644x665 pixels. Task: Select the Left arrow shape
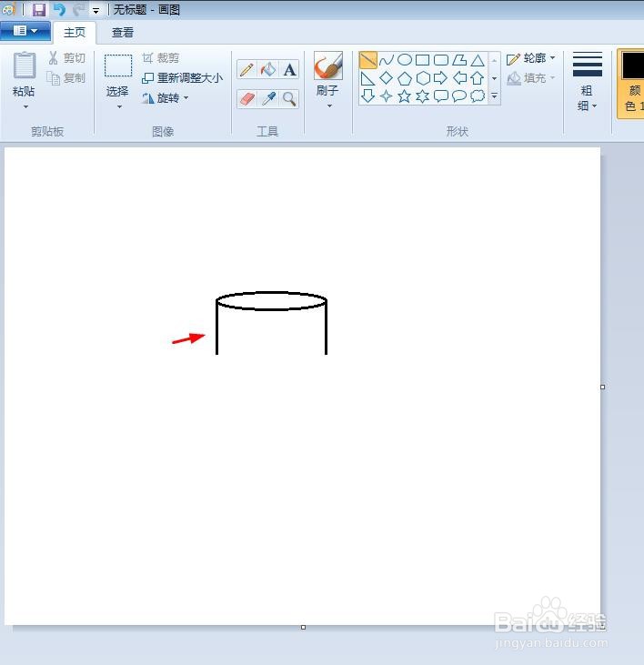[459, 78]
